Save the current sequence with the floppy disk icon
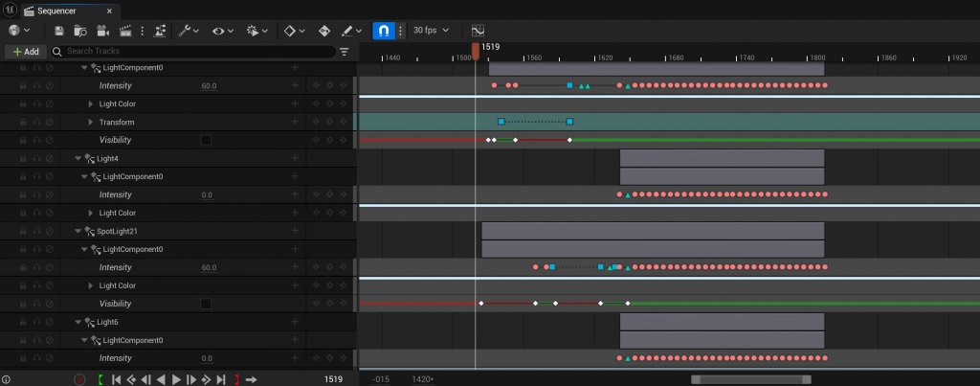 pyautogui.click(x=59, y=30)
